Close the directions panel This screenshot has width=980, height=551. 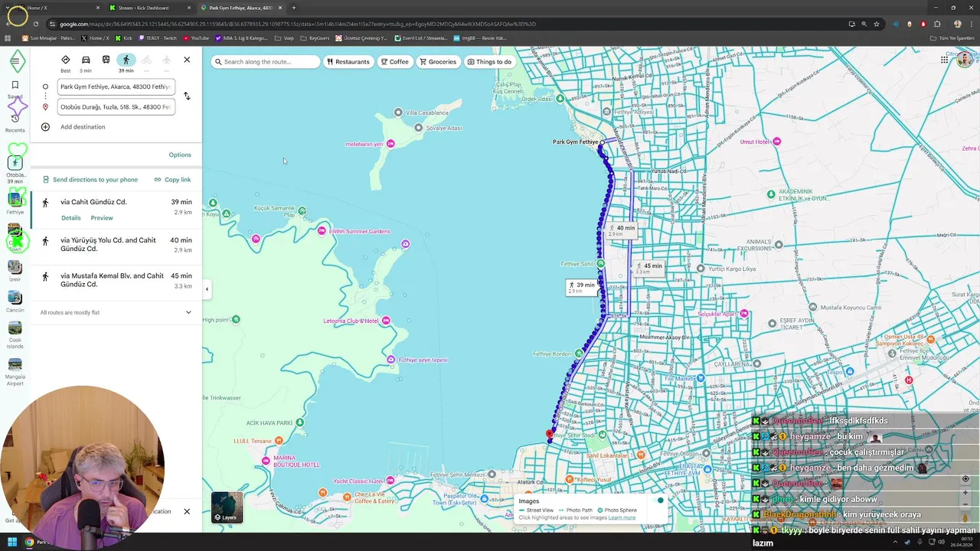click(187, 60)
